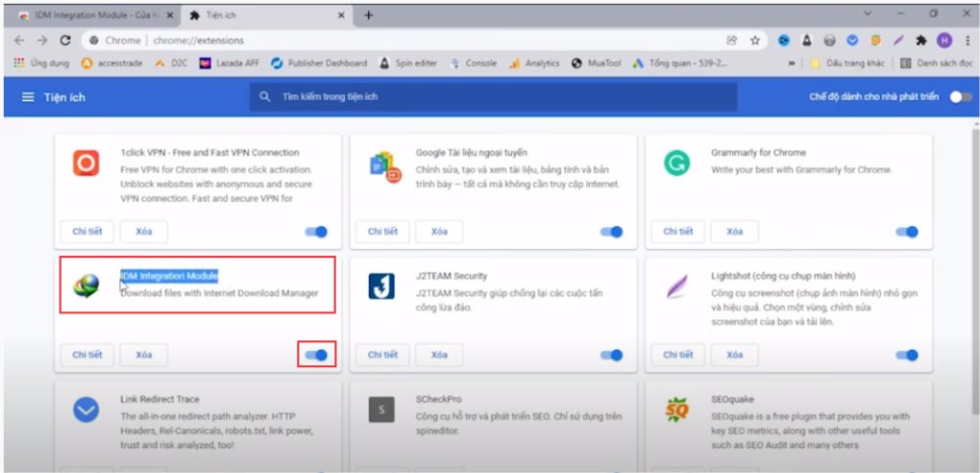Click the search magnifier icon
Viewport: 980px width, 473px height.
coord(265,97)
